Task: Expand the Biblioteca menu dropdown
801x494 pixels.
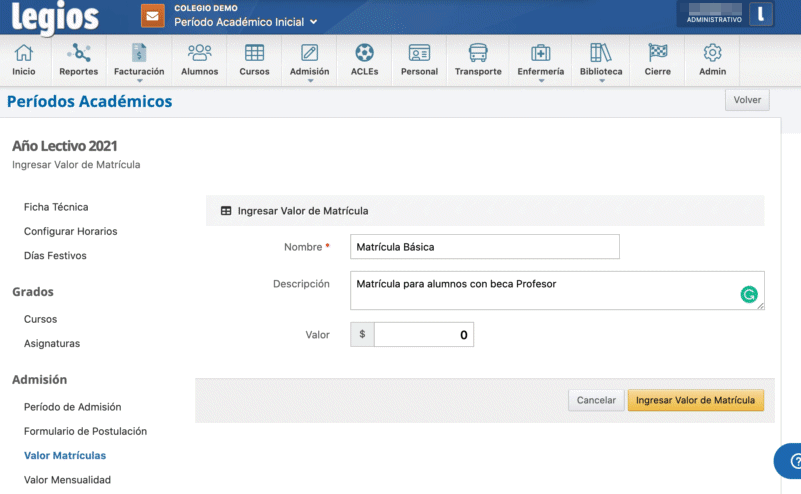Action: tap(601, 80)
